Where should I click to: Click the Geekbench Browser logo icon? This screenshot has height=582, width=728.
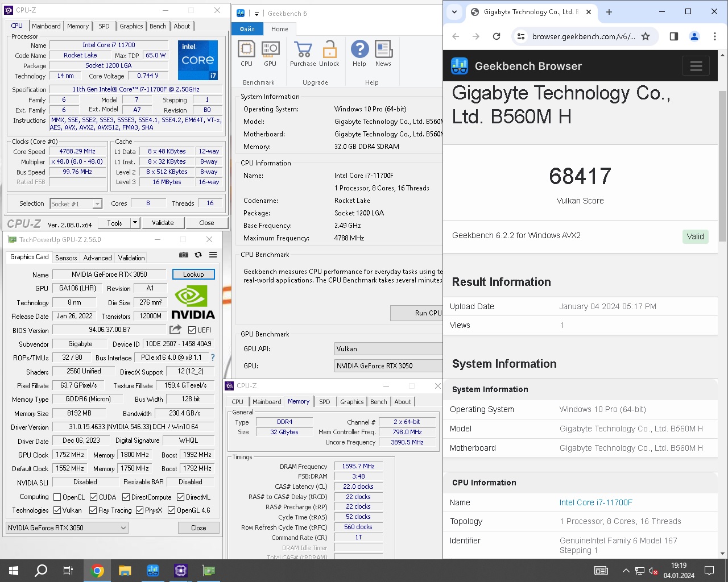pos(460,66)
